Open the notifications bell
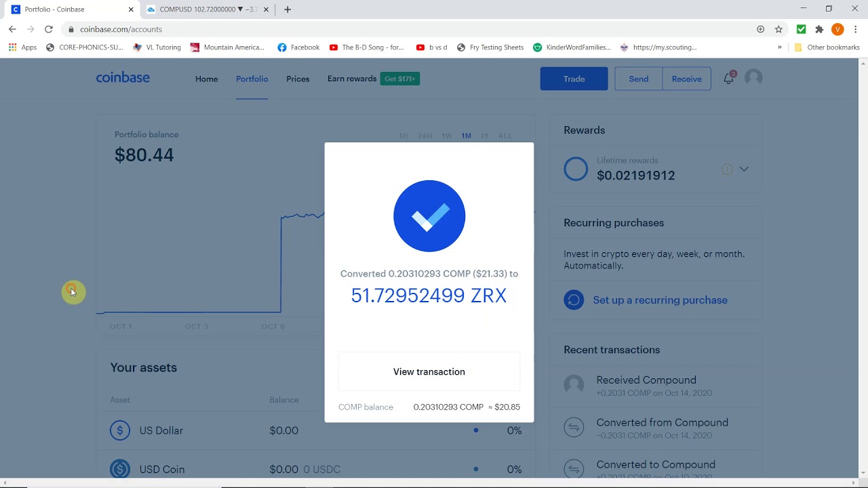This screenshot has width=868, height=488. pos(728,79)
